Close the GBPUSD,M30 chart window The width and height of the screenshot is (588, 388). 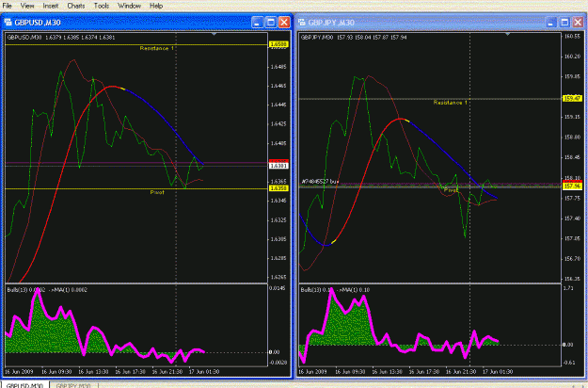pyautogui.click(x=284, y=23)
